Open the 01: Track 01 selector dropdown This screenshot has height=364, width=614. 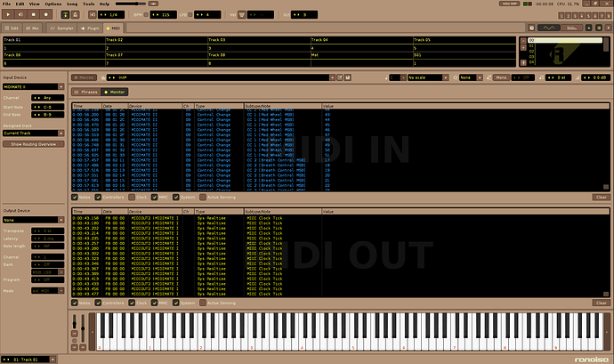click(x=53, y=360)
